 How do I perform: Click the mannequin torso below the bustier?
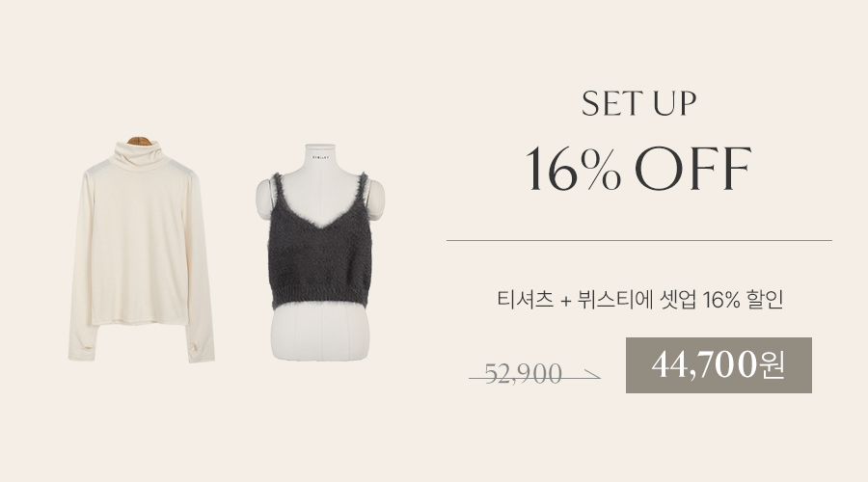(x=319, y=334)
